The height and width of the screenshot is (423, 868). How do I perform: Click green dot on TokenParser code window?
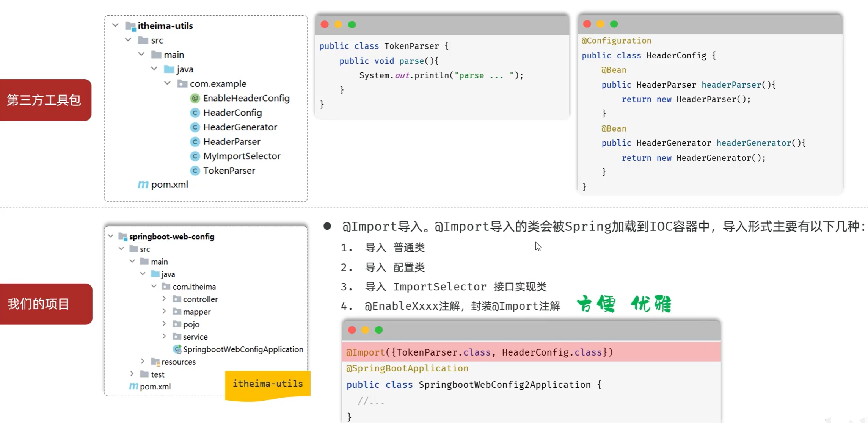point(352,25)
